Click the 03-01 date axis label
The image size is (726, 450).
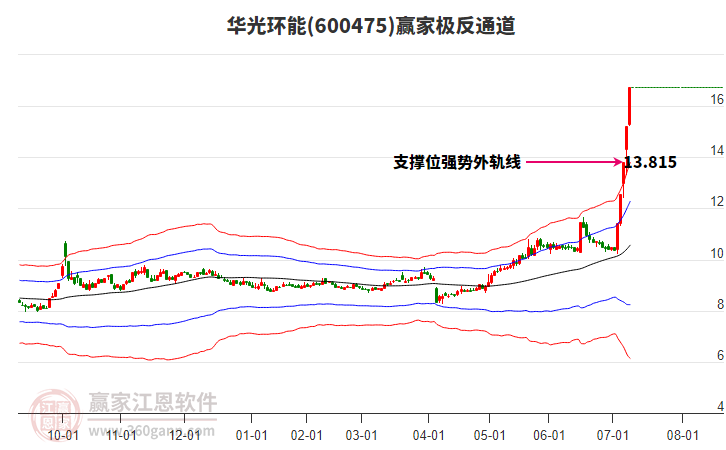[362, 436]
